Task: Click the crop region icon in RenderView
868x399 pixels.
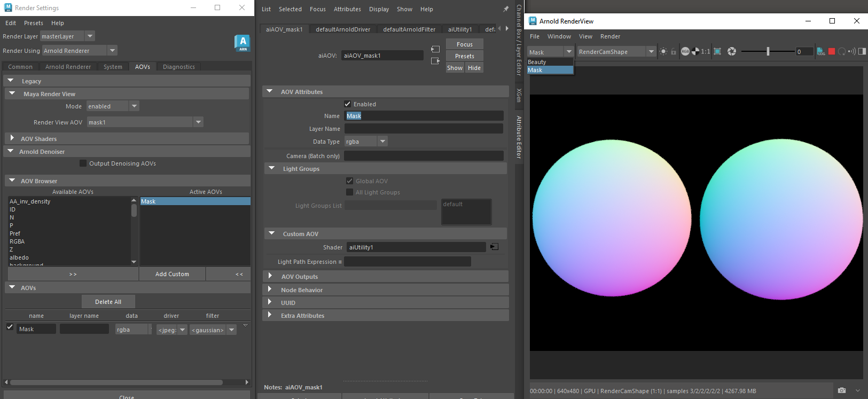Action: coord(717,51)
